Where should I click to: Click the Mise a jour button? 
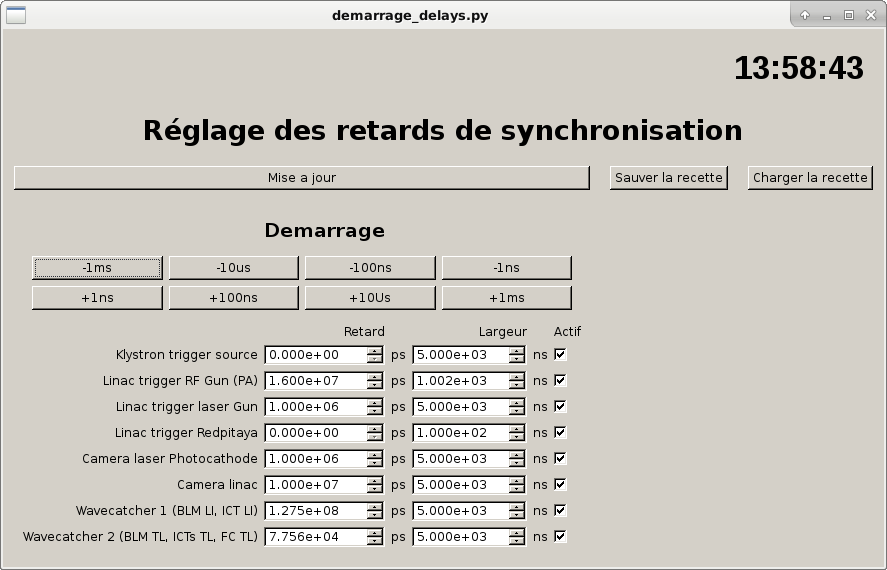[x=301, y=178]
